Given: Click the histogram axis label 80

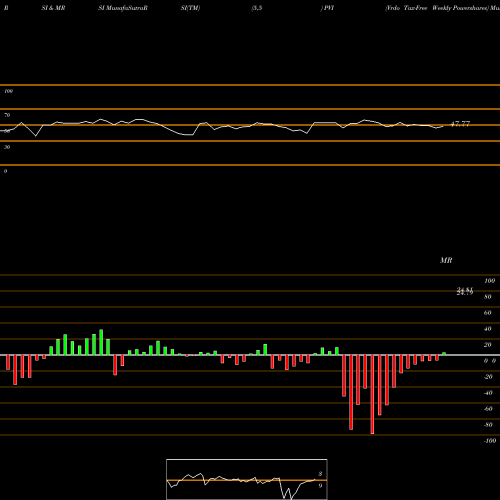Looking at the screenshot, I should (x=488, y=297).
